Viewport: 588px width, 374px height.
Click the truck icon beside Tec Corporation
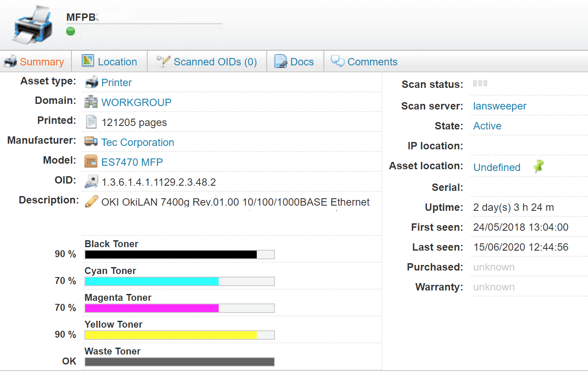[x=91, y=142]
